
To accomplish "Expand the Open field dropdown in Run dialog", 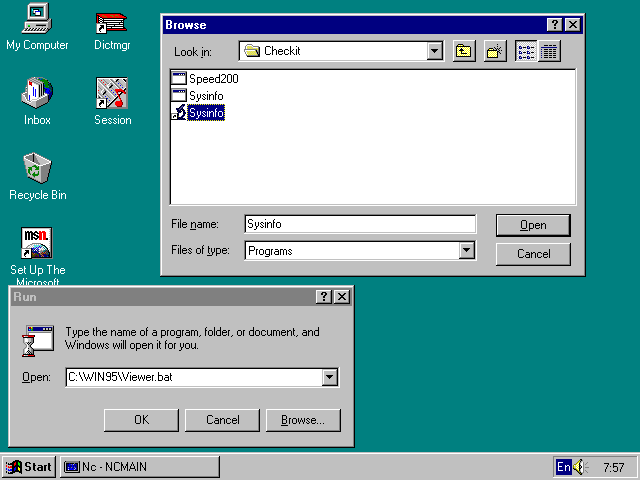I will (x=330, y=377).
